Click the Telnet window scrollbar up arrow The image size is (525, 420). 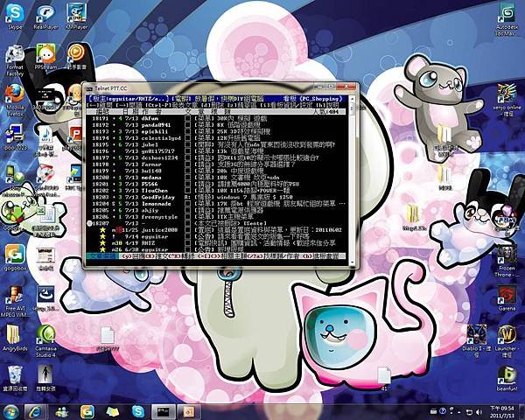tap(352, 99)
